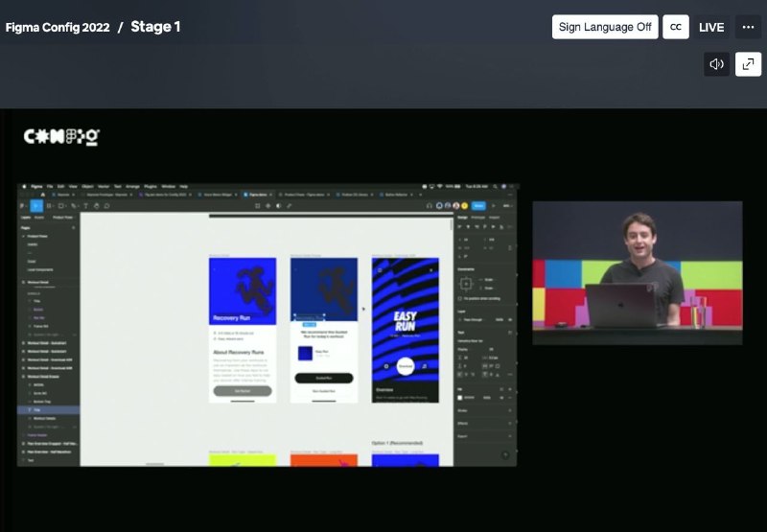Click the blue Share button
Screen dimensions: 767x532
tap(478, 206)
